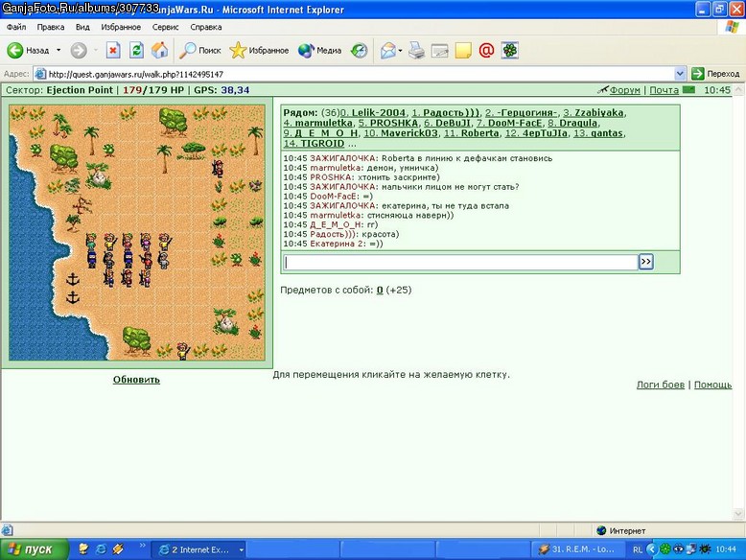
Task: Click the lone character near top-right of map
Action: (219, 169)
